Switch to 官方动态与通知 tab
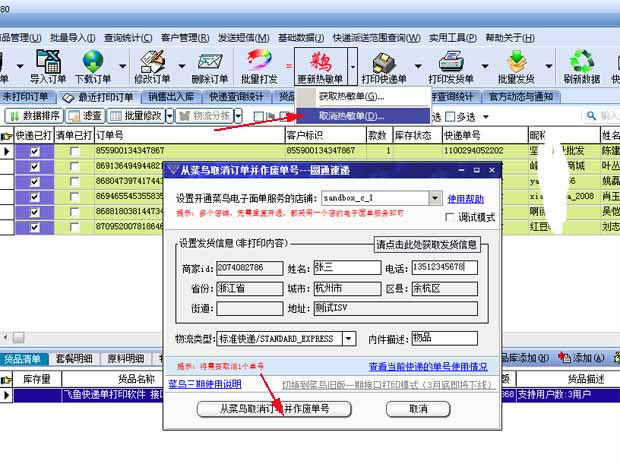Screen dimensions: 620x467 click(x=521, y=97)
